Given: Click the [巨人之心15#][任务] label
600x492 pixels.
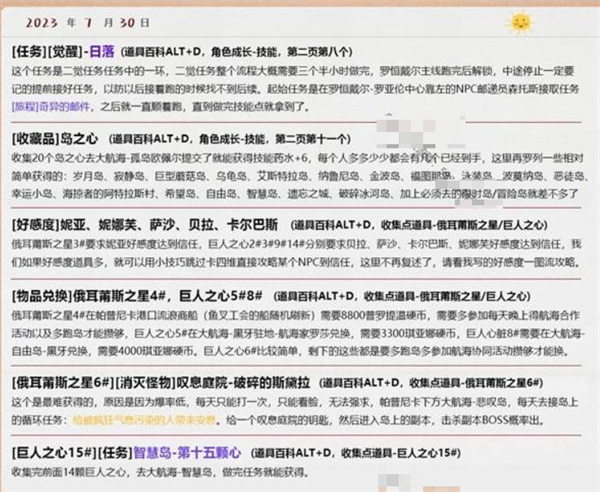Looking at the screenshot, I should 72,453.
